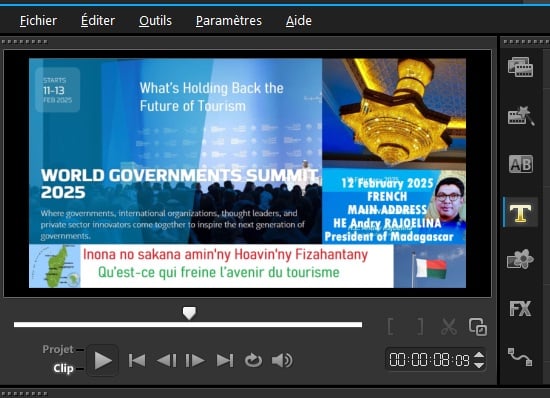Open the system volume speaker control
This screenshot has height=398, width=550.
coord(282,360)
